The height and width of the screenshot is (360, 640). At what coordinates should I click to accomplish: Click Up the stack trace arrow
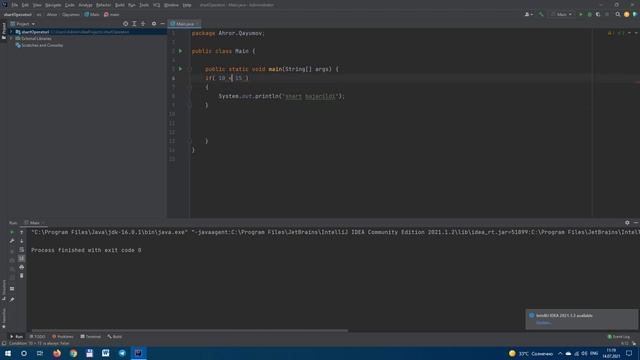pos(22,232)
